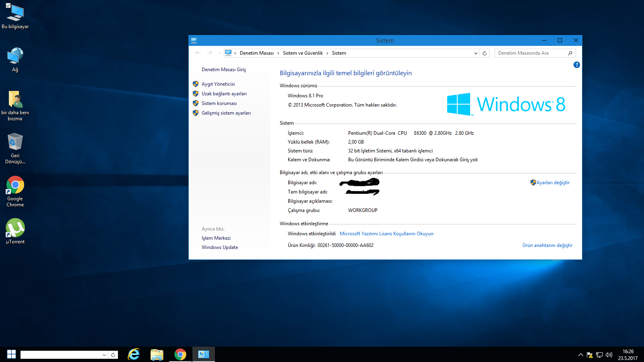Click the heading 'Bilgisayarınızla ilgili temel bilgileri görüntüleyin'

[346, 73]
